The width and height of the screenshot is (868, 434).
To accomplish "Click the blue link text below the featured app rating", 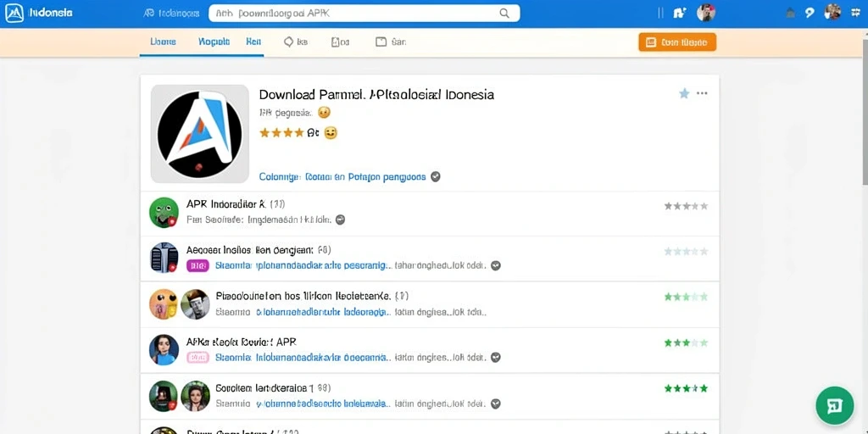I will click(x=342, y=177).
